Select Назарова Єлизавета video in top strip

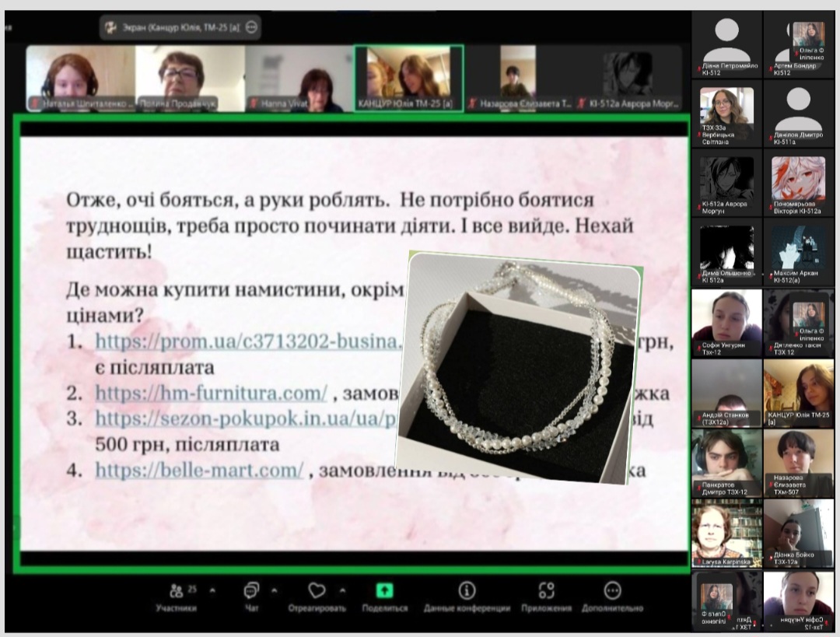pos(518,79)
